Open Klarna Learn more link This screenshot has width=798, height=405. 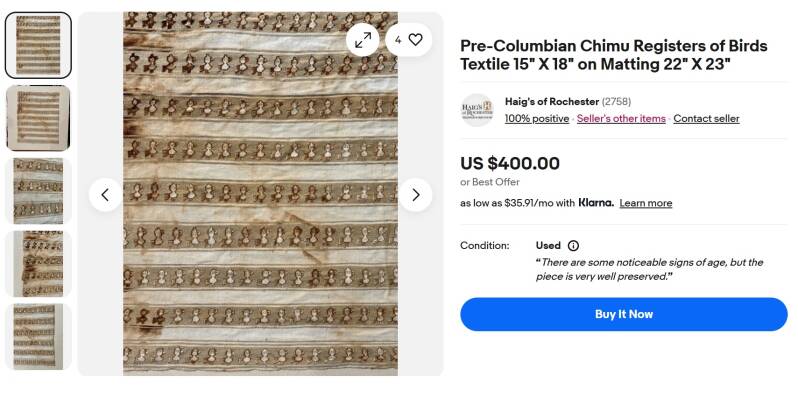(x=645, y=203)
